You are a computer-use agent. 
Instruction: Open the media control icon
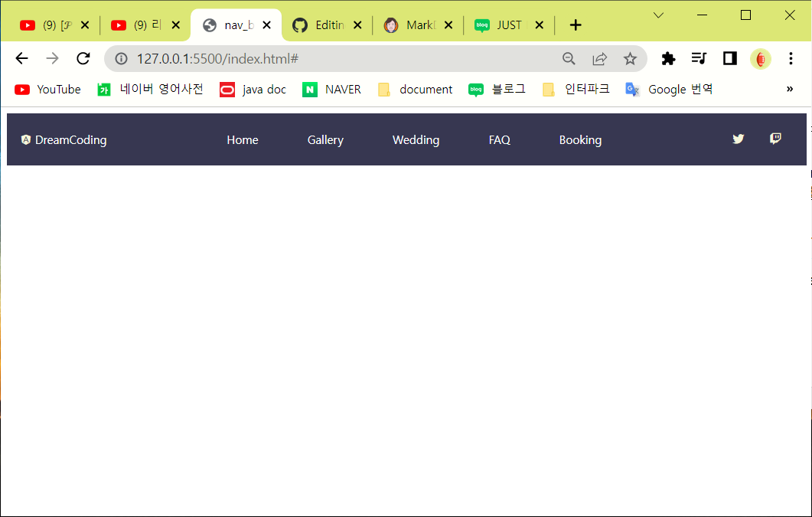(699, 58)
